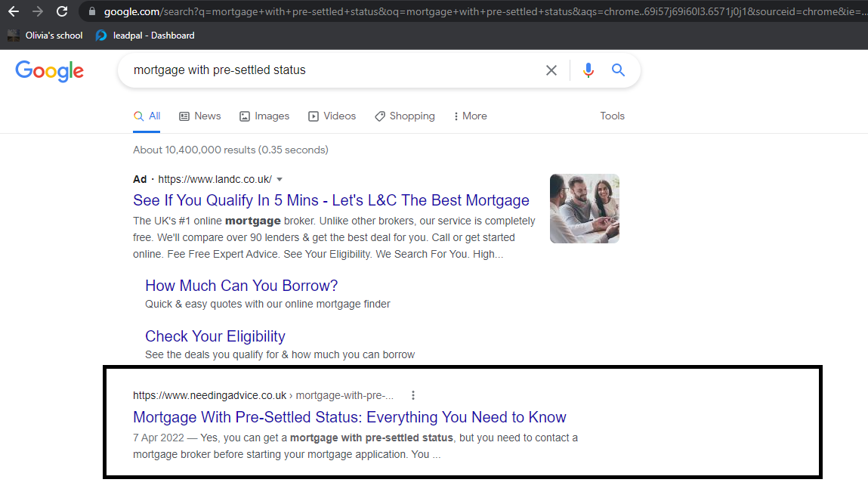Click the L&C ad thumbnail image

(584, 209)
